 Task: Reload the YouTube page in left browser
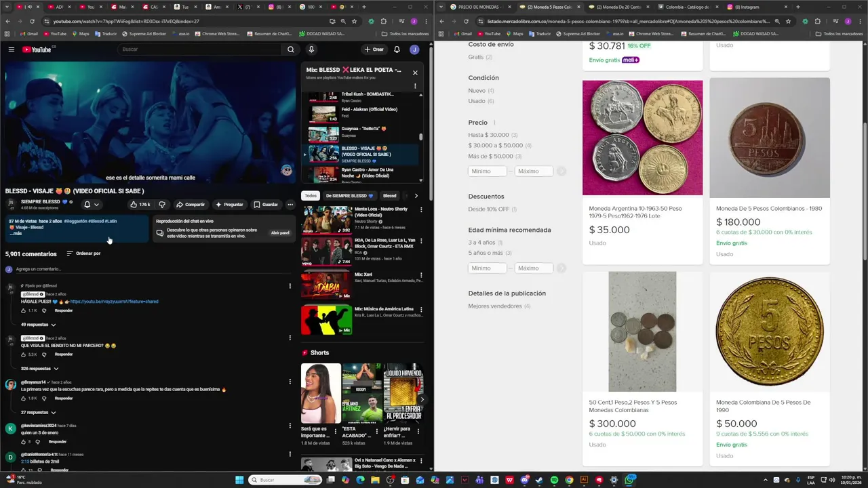34,21
